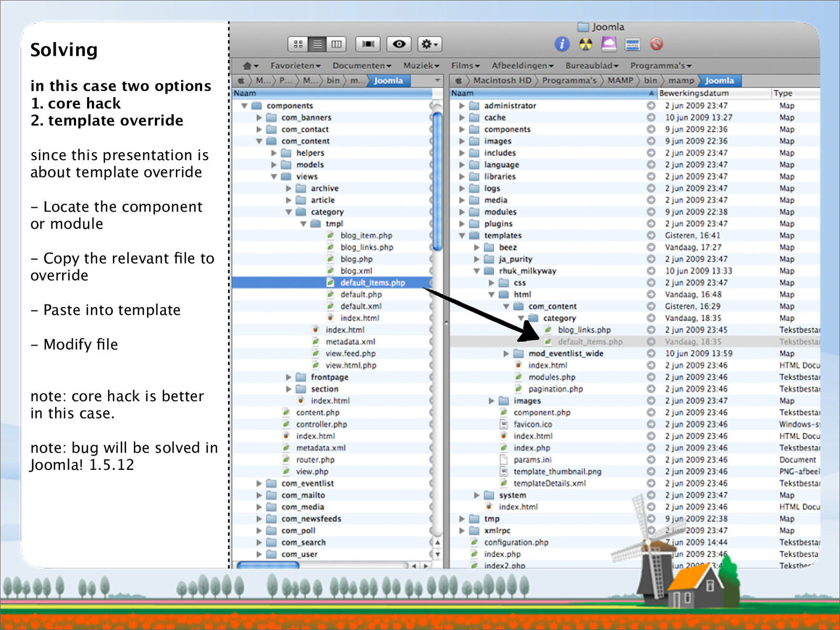Image resolution: width=840 pixels, height=630 pixels.
Task: Click Programma's in the right path bar
Action: coord(569,80)
